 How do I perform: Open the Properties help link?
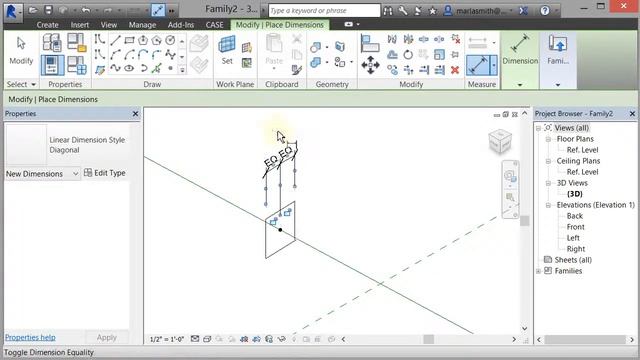click(x=30, y=338)
